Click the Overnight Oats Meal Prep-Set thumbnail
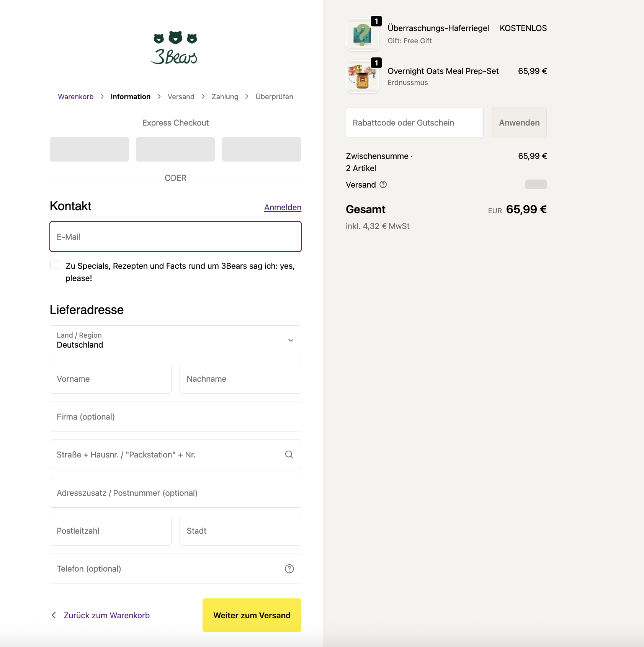This screenshot has width=644, height=647. tap(362, 77)
